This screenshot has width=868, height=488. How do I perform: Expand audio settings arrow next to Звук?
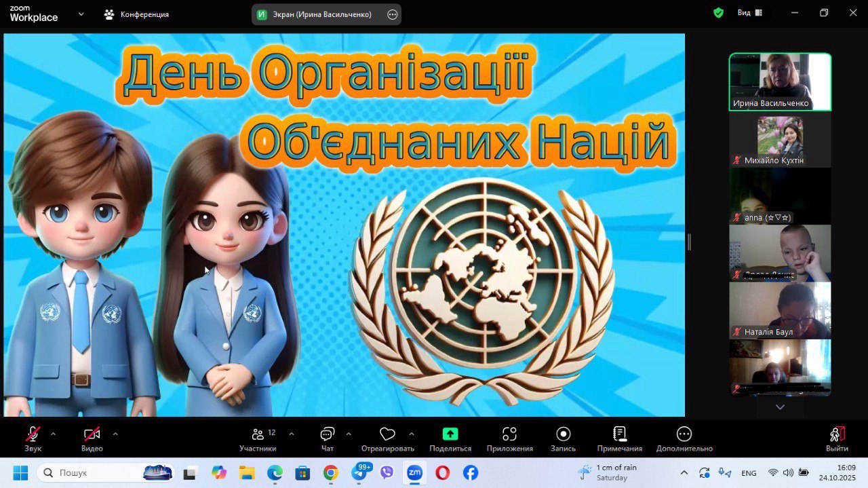click(x=53, y=434)
